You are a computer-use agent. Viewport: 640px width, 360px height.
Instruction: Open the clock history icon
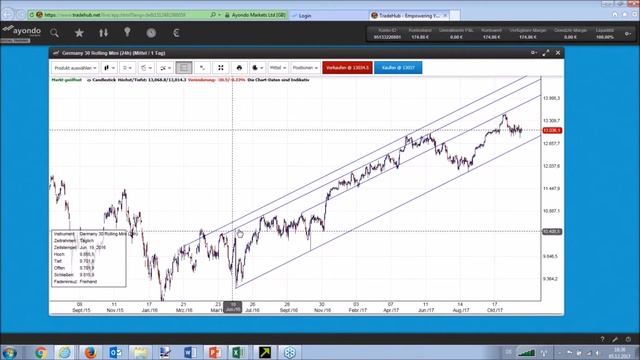point(151,33)
